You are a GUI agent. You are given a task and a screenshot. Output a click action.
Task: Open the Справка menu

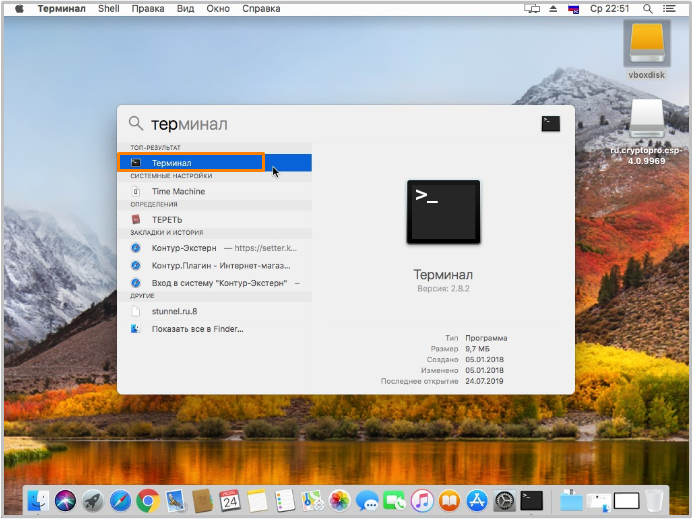point(261,8)
